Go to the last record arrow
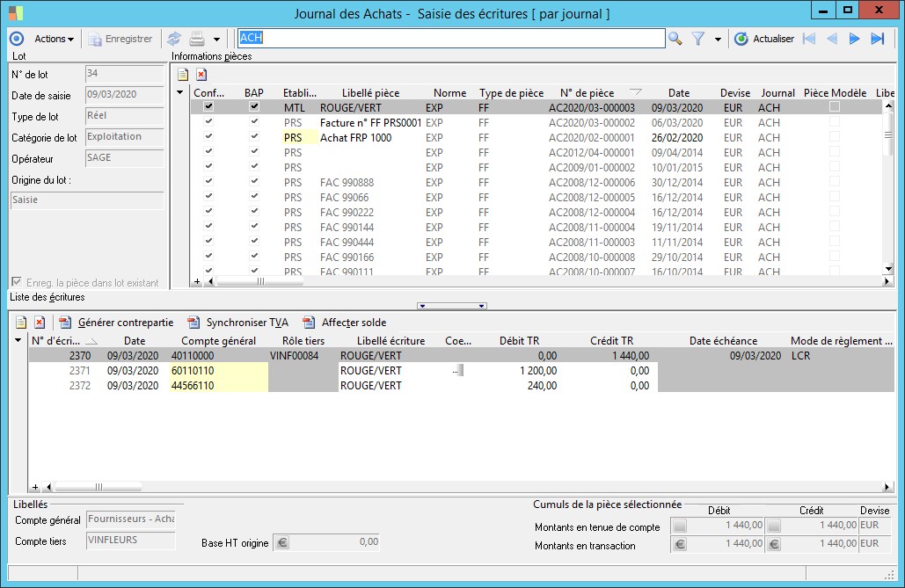905x588 pixels. coord(877,39)
